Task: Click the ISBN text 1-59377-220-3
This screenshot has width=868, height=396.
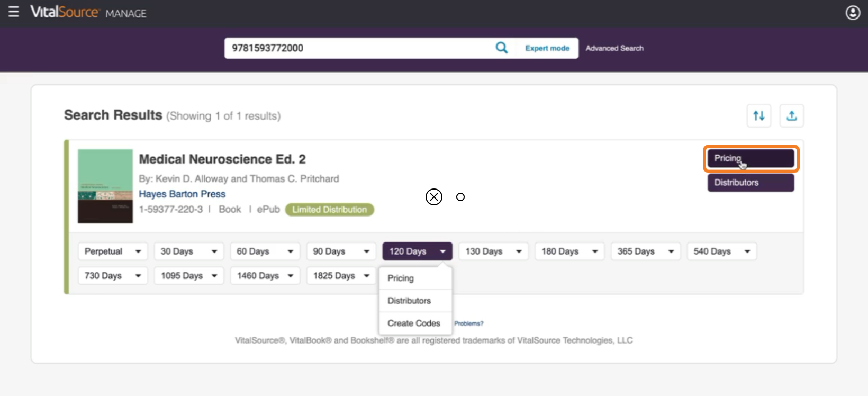Action: [x=170, y=210]
